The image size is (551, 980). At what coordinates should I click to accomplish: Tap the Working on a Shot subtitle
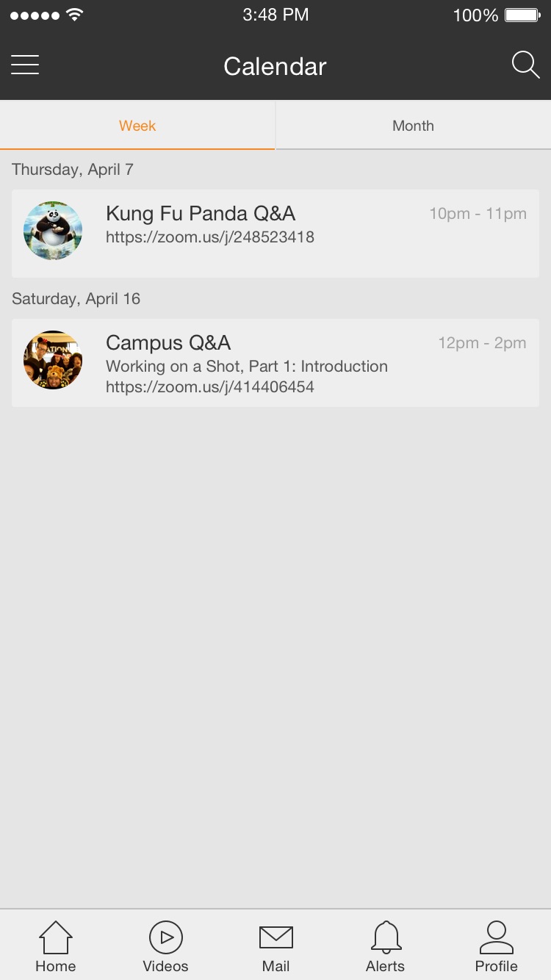click(247, 367)
